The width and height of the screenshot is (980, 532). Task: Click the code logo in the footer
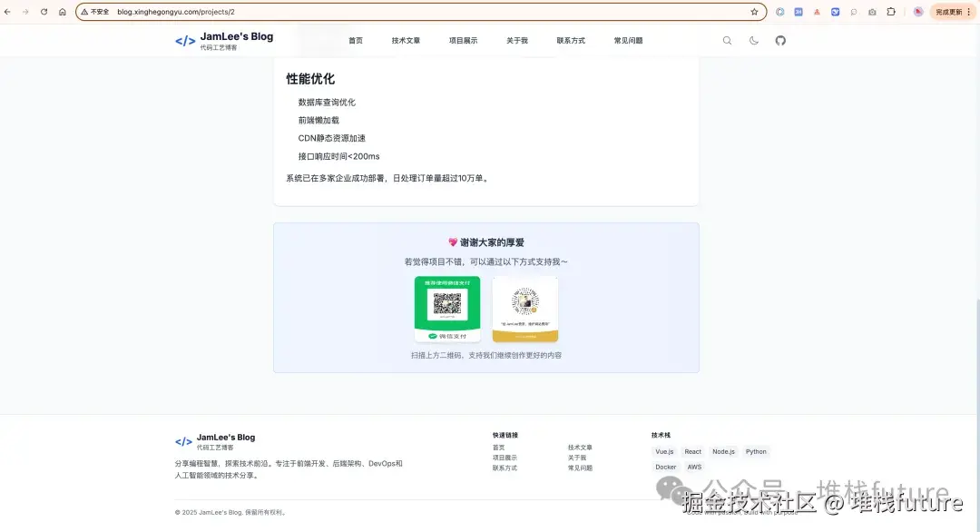[x=182, y=441]
